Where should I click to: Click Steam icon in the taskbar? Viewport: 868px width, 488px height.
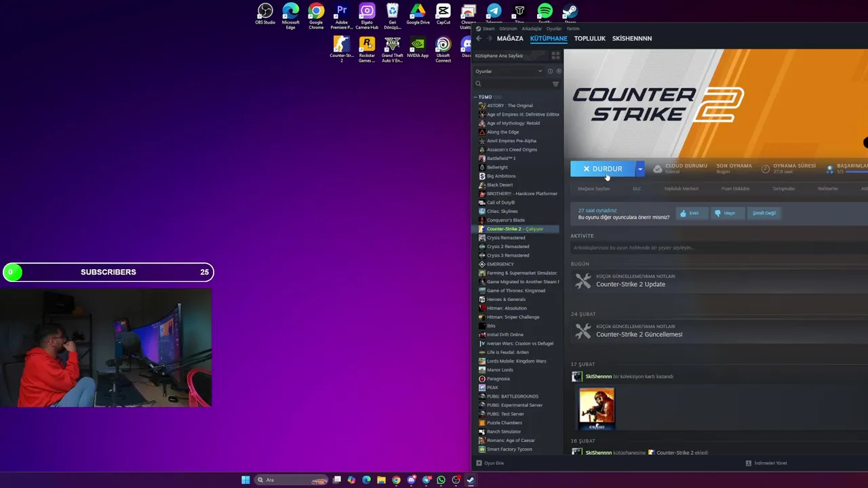coord(471,480)
